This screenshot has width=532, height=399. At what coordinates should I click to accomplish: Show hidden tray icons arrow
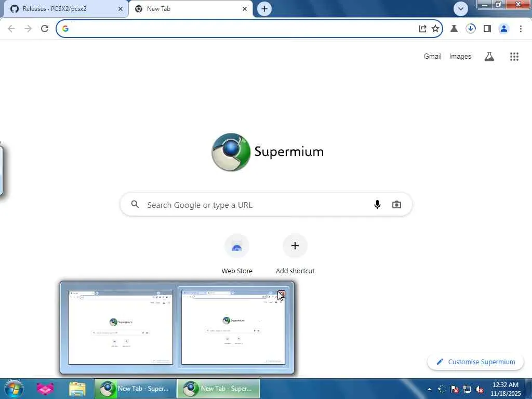[x=430, y=389]
